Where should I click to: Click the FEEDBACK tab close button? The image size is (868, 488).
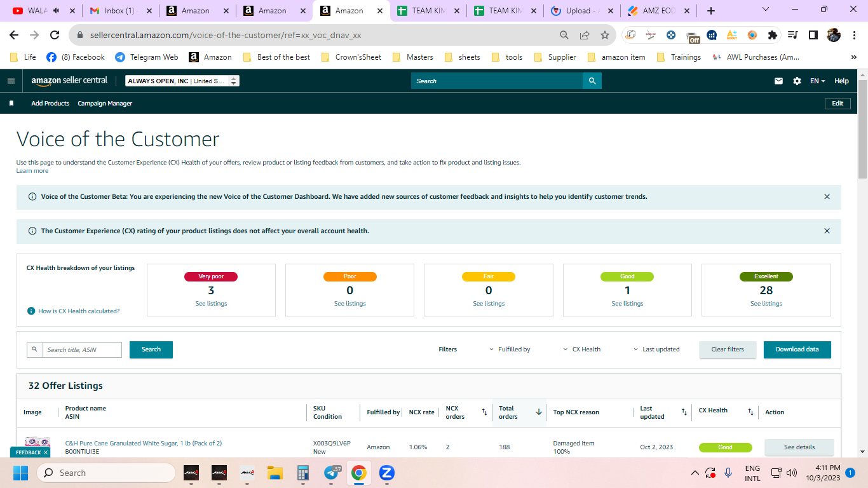pyautogui.click(x=45, y=452)
